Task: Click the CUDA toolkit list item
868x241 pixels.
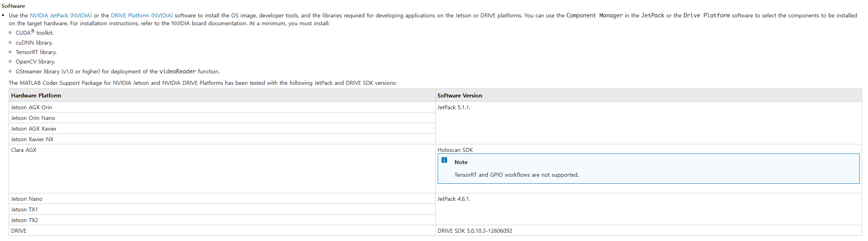Action: tap(34, 32)
